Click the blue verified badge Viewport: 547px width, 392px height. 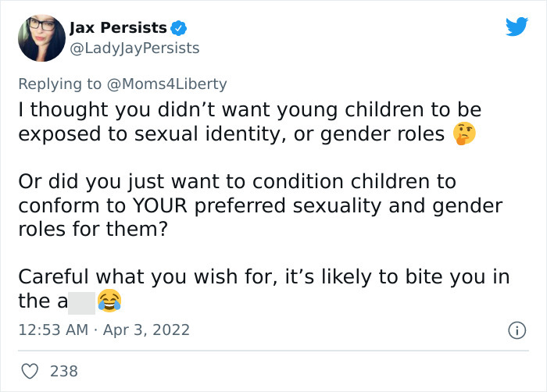180,28
